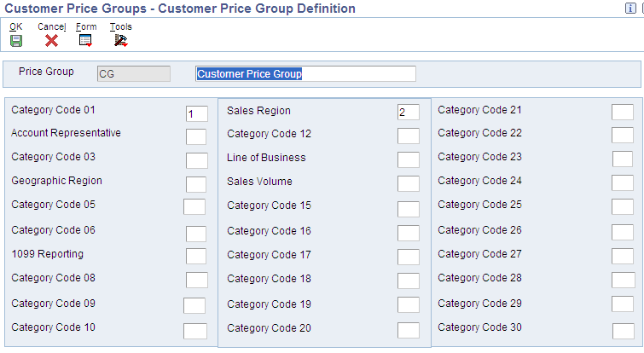The width and height of the screenshot is (644, 353).
Task: Click the OK save disk icon
Action: coord(16,41)
